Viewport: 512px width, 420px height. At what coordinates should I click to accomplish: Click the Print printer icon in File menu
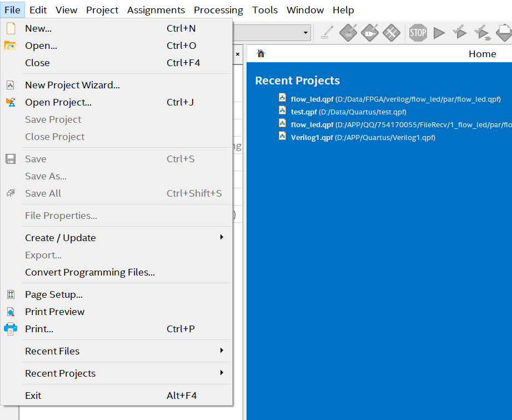point(11,329)
